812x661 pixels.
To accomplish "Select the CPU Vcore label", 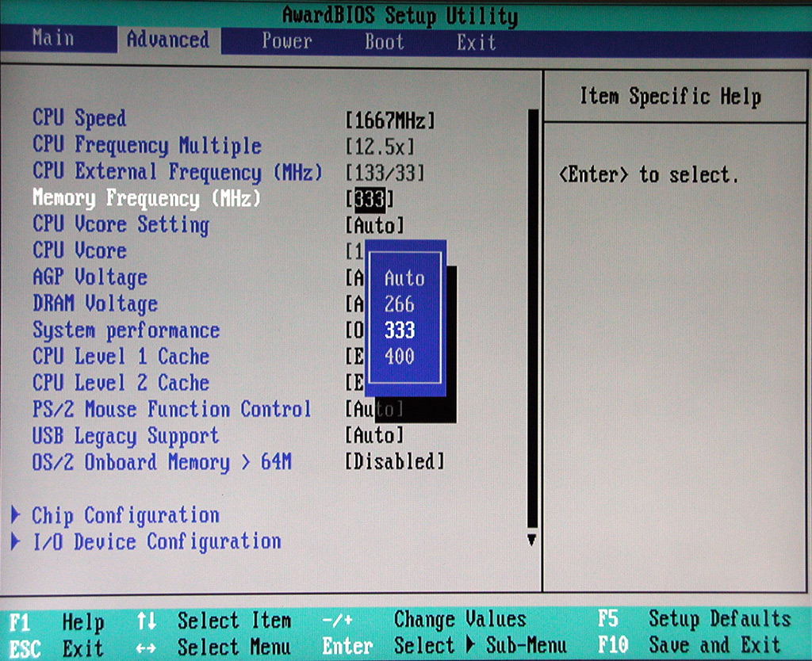I will (79, 251).
